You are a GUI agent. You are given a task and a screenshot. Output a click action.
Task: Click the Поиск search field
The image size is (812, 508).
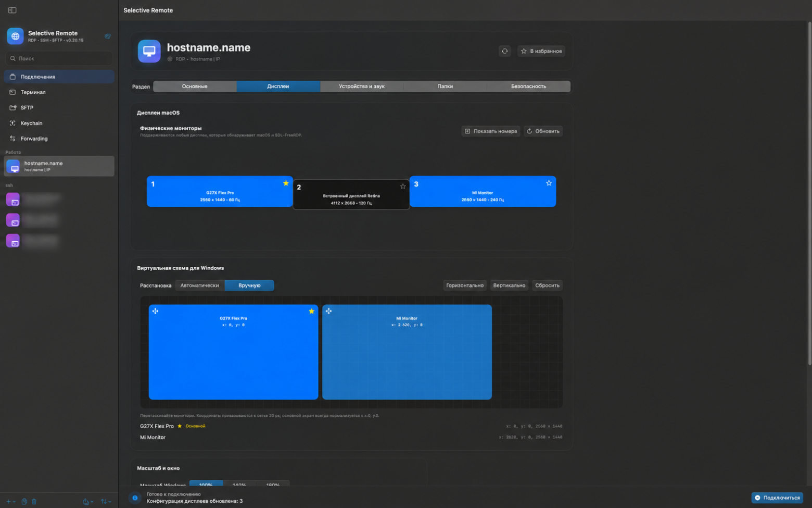tap(59, 58)
